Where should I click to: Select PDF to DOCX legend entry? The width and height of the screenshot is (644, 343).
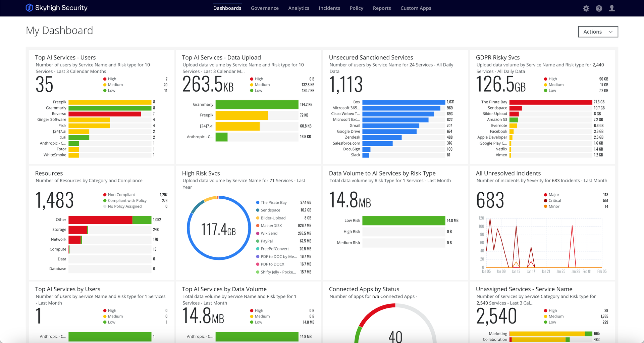click(x=283, y=264)
